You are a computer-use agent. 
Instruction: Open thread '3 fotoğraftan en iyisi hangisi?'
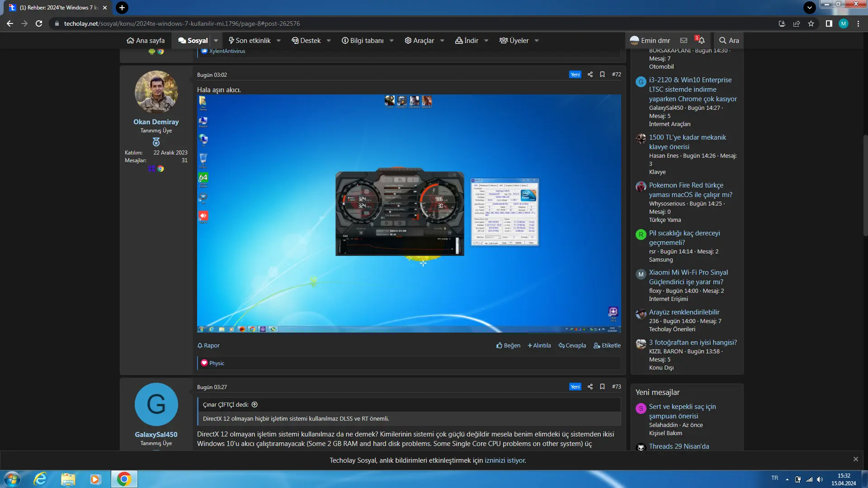click(693, 343)
